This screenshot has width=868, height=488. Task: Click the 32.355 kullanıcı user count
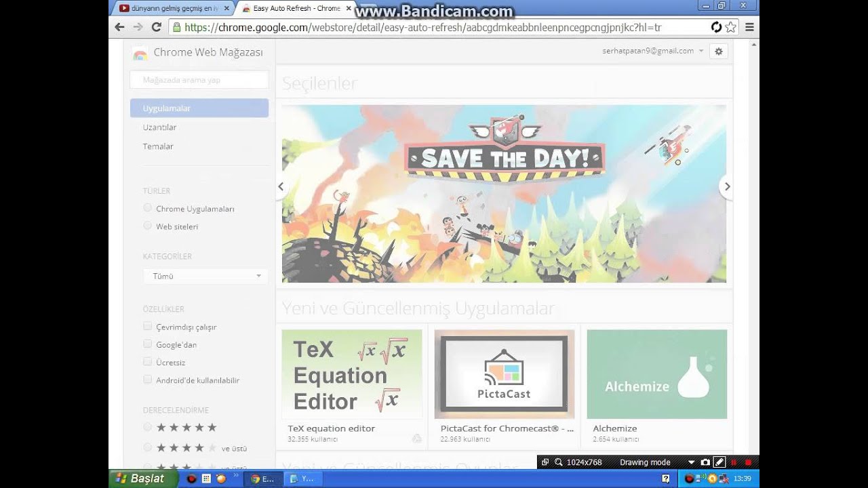pyautogui.click(x=313, y=439)
